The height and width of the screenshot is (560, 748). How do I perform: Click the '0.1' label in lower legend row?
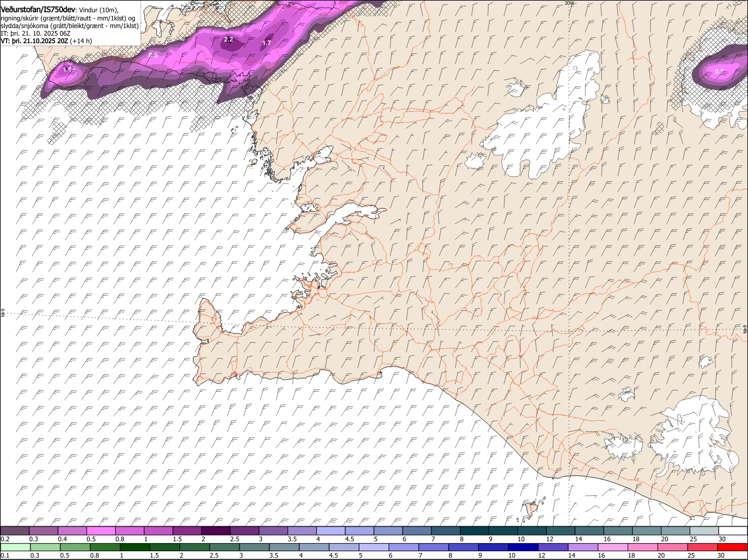point(5,555)
